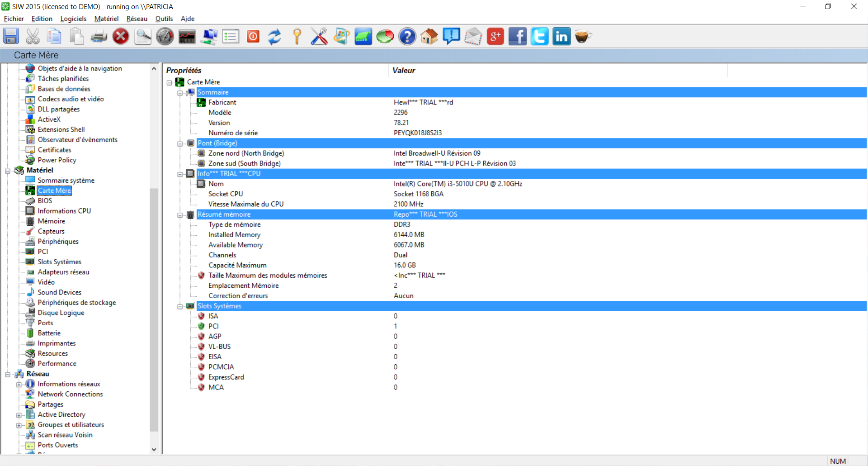Click the red X stop icon
The height and width of the screenshot is (466, 868).
(x=121, y=36)
